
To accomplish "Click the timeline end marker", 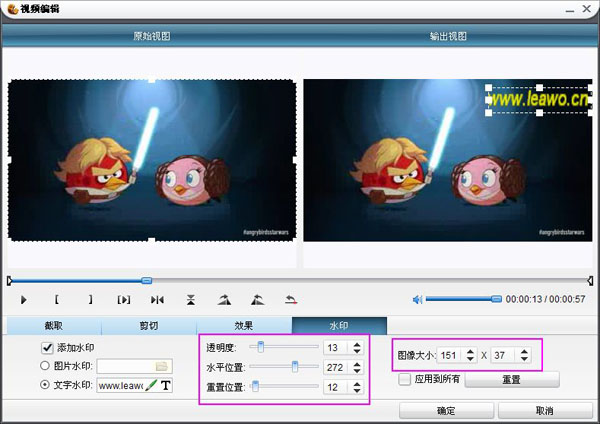I will pyautogui.click(x=590, y=281).
